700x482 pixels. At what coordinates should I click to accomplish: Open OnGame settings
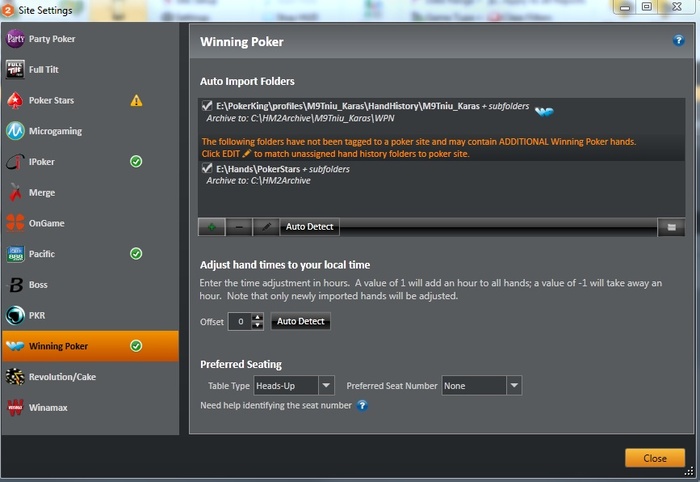(90, 223)
